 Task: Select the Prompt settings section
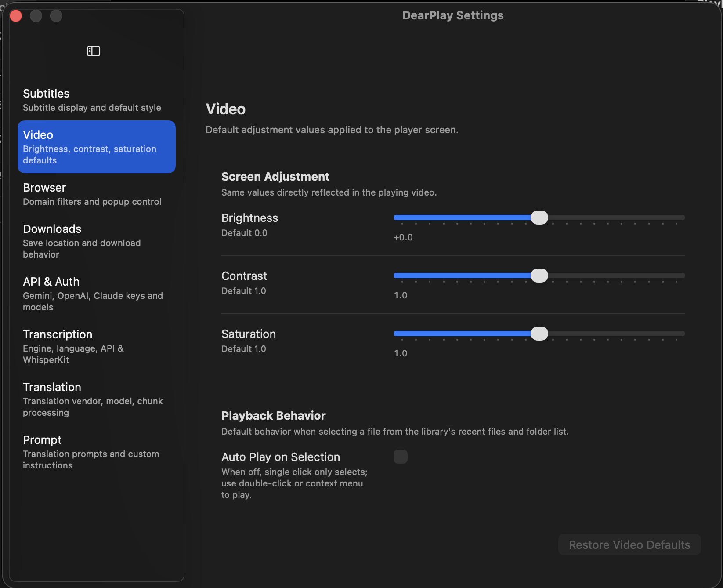[x=97, y=452]
